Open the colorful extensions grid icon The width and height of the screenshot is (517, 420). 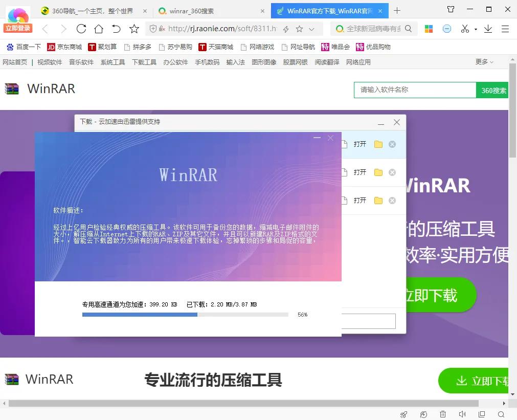click(429, 29)
